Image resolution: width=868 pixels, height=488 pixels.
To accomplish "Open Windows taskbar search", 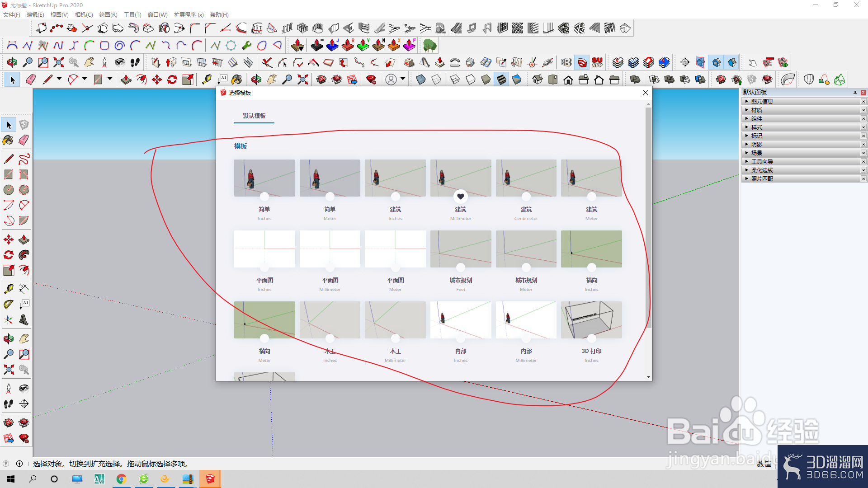I will pos(33,479).
